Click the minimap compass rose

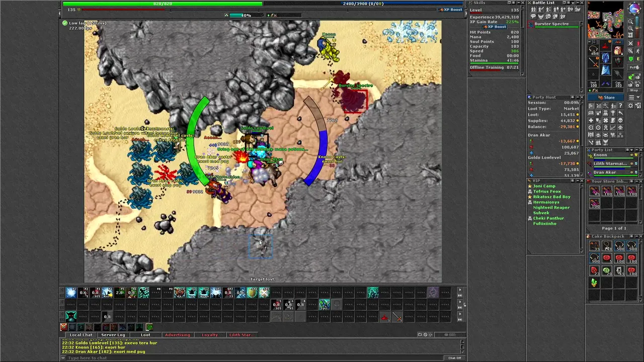point(635,9)
